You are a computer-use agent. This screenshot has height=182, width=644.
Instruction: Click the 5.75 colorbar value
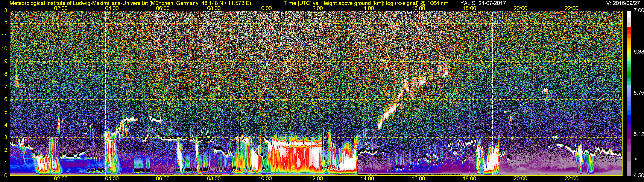pos(638,93)
